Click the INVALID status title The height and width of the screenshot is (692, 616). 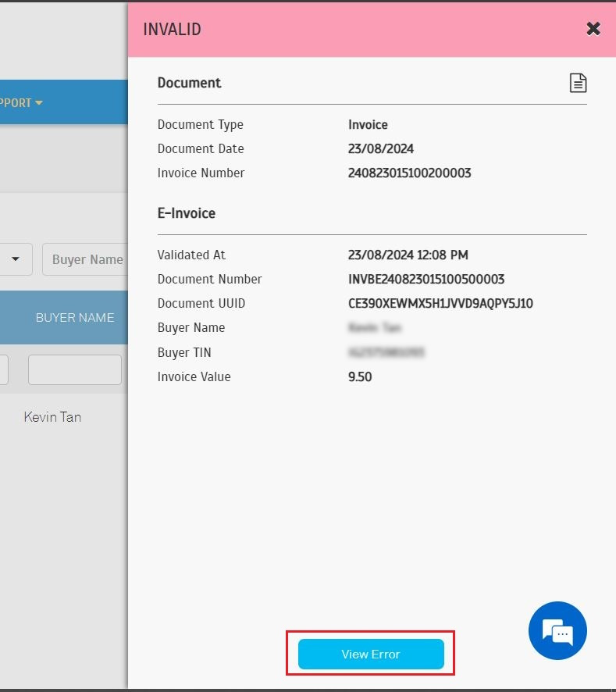(x=172, y=30)
